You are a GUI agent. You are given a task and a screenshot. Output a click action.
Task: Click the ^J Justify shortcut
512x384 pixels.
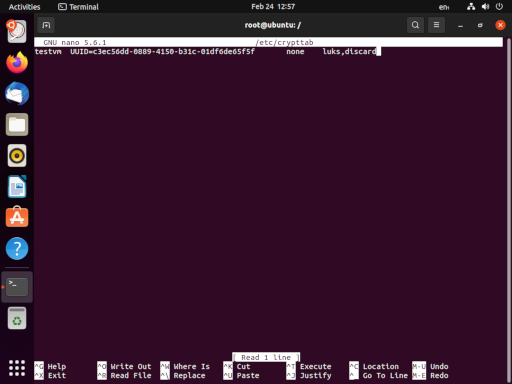tap(309, 375)
